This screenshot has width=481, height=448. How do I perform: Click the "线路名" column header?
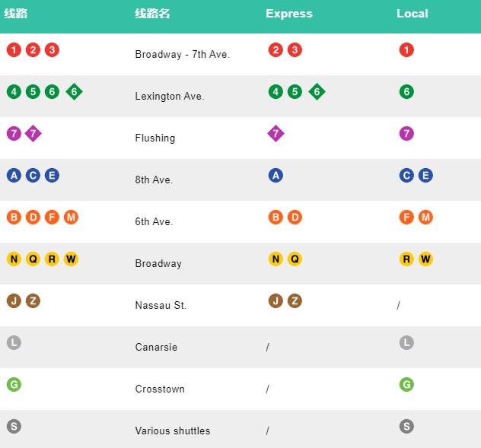coord(152,14)
